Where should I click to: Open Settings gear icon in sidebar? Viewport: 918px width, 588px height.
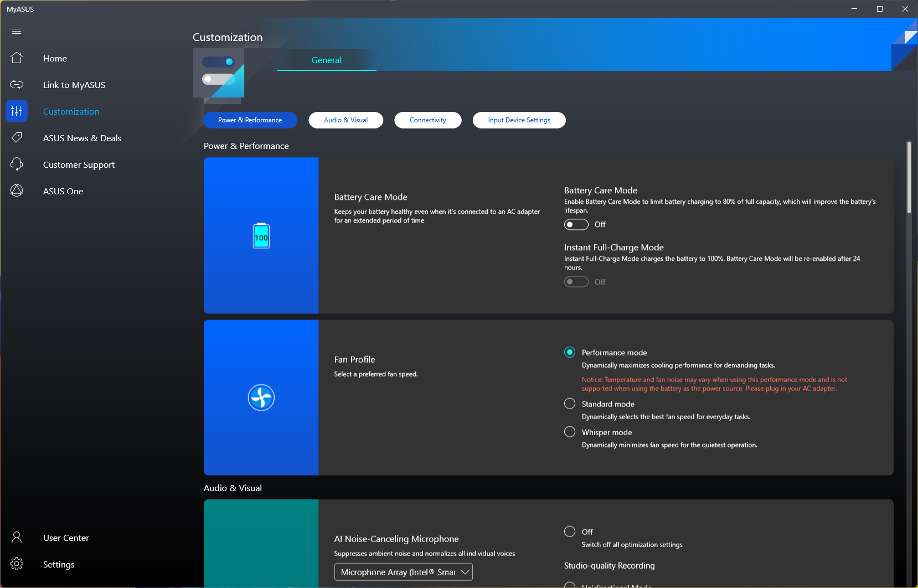17,564
